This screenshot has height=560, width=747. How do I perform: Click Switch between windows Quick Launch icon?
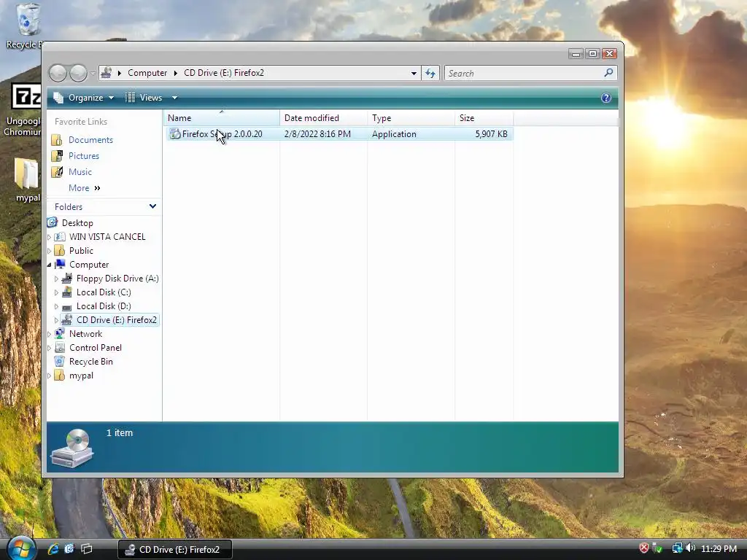(87, 549)
